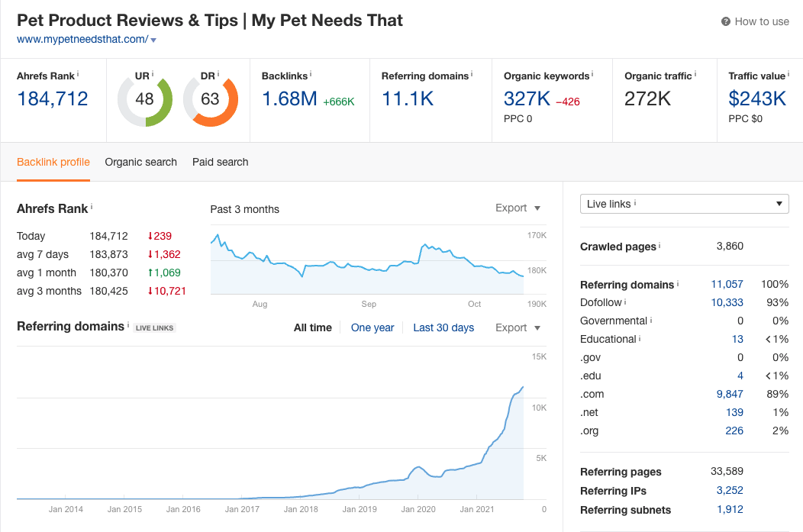
Task: Click info icon next to Crawled pages
Action: click(x=659, y=245)
